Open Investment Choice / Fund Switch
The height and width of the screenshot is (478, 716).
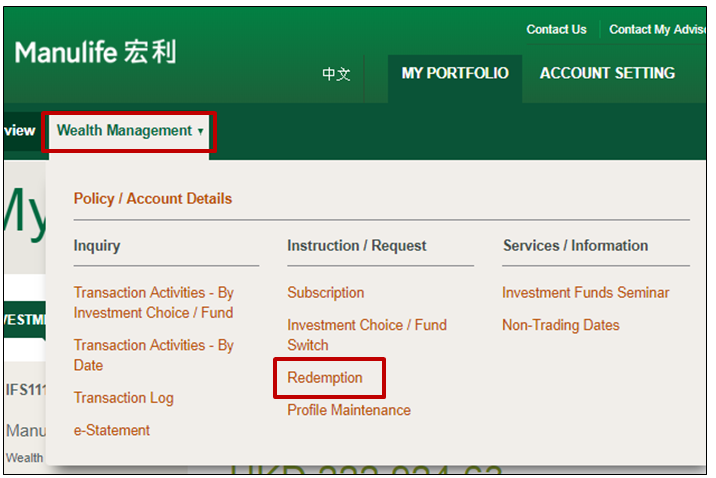[x=367, y=335]
